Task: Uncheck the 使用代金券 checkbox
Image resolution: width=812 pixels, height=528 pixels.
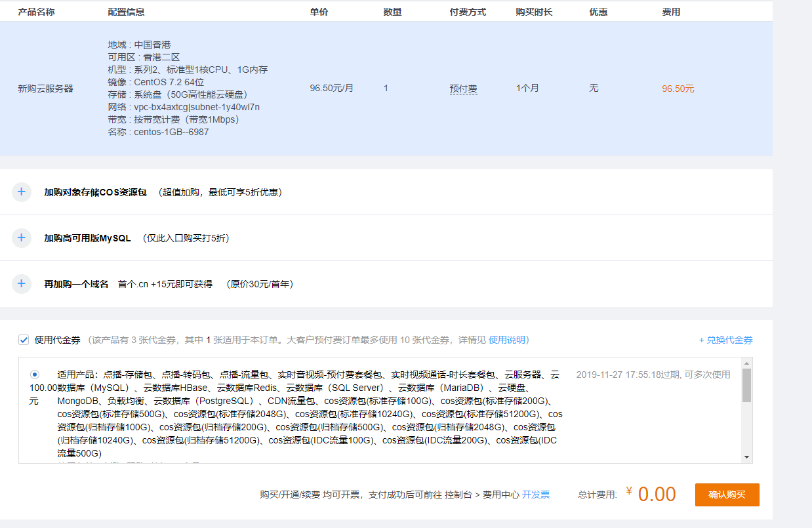Action: [24, 340]
